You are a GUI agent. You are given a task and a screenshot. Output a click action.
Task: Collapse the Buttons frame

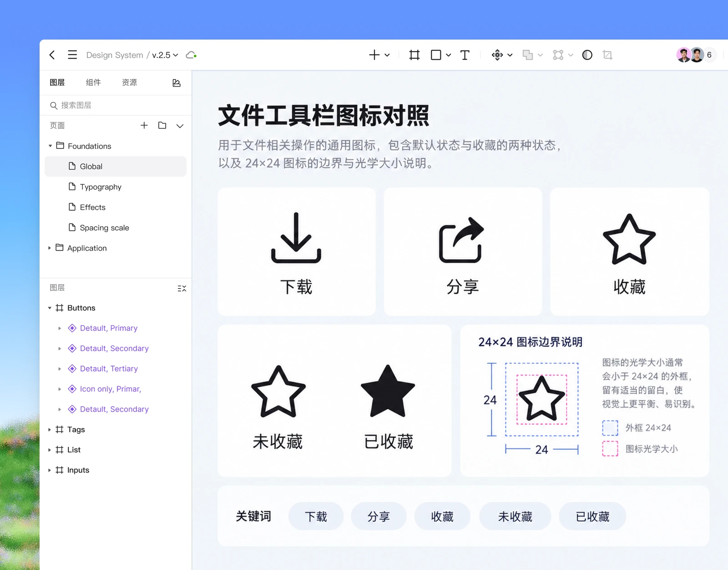click(50, 308)
